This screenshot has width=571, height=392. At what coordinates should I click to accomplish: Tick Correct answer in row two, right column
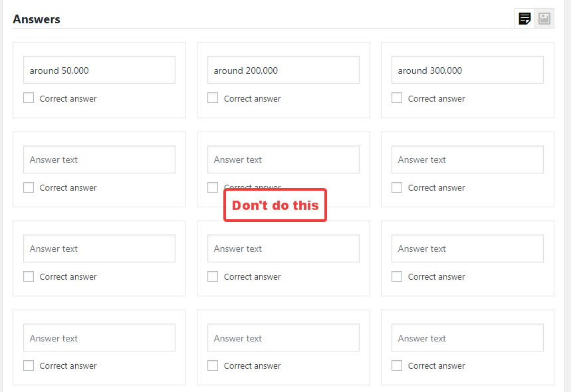397,187
